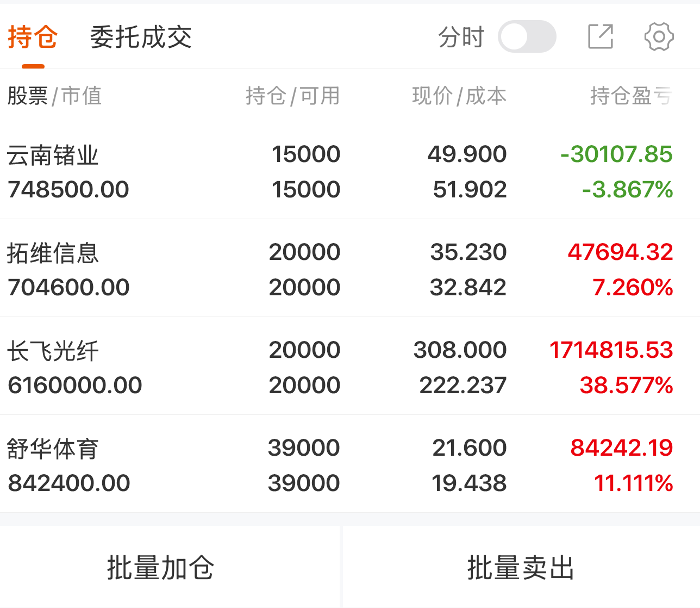Screen dimensions: 700x608
Task: Select the 拓维信息 stock name
Action: pos(53,253)
